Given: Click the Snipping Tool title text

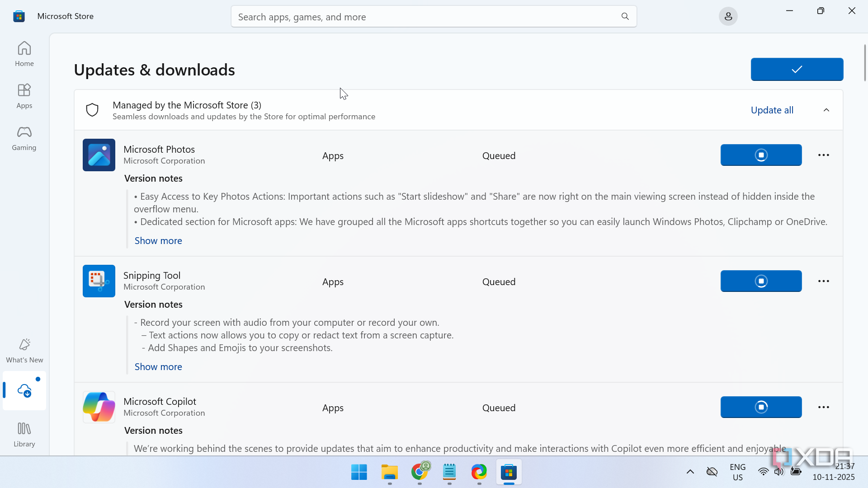Looking at the screenshot, I should point(152,275).
